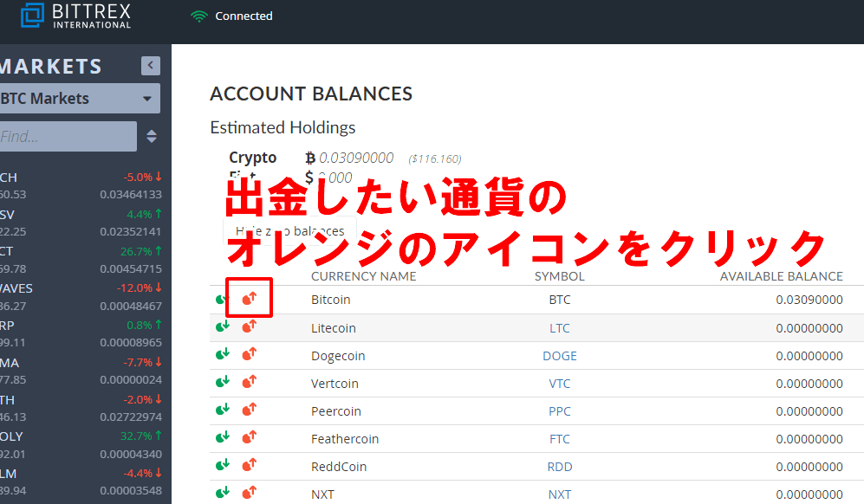The image size is (864, 504).
Task: Click the Peercoin currency name
Action: tap(336, 411)
